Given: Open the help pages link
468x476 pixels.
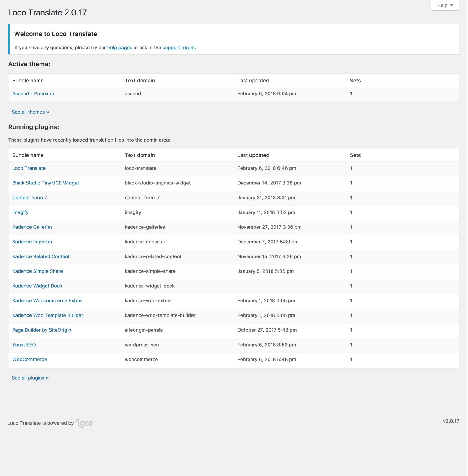Looking at the screenshot, I should (x=119, y=48).
